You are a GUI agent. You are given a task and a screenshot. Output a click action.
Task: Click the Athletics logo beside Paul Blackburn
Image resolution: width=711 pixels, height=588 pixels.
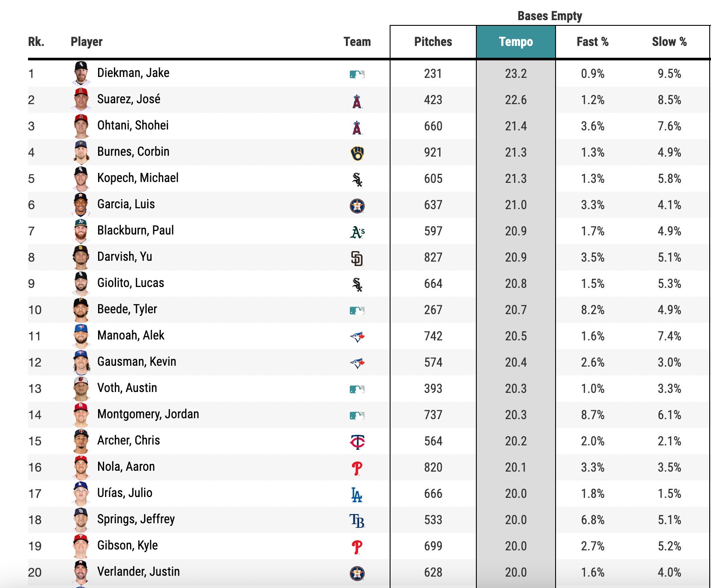357,232
